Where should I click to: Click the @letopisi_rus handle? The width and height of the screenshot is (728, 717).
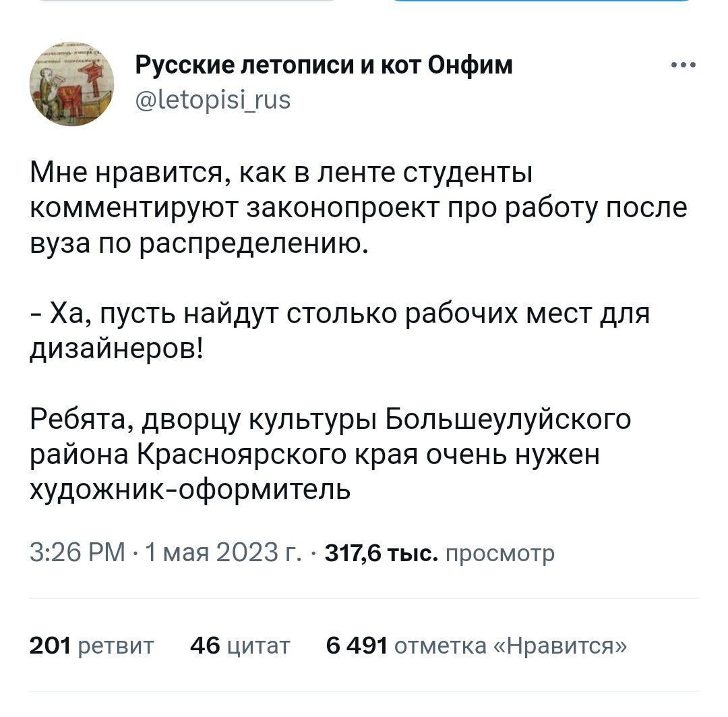click(213, 101)
